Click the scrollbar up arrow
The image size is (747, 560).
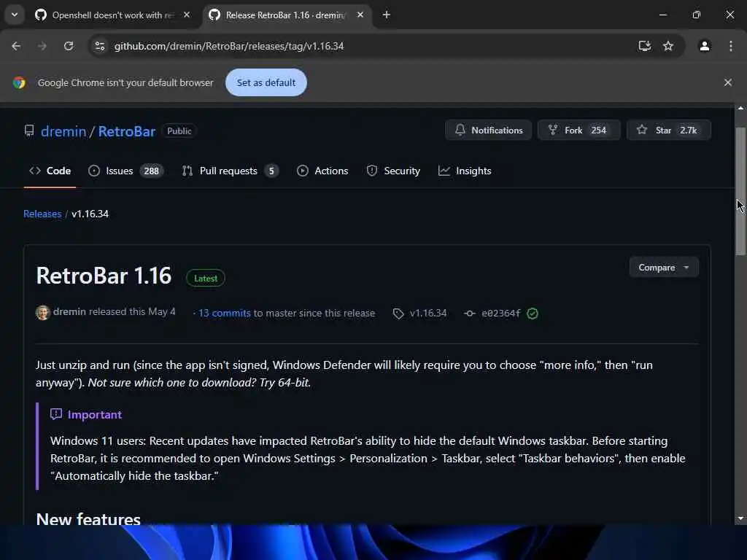tap(740, 108)
